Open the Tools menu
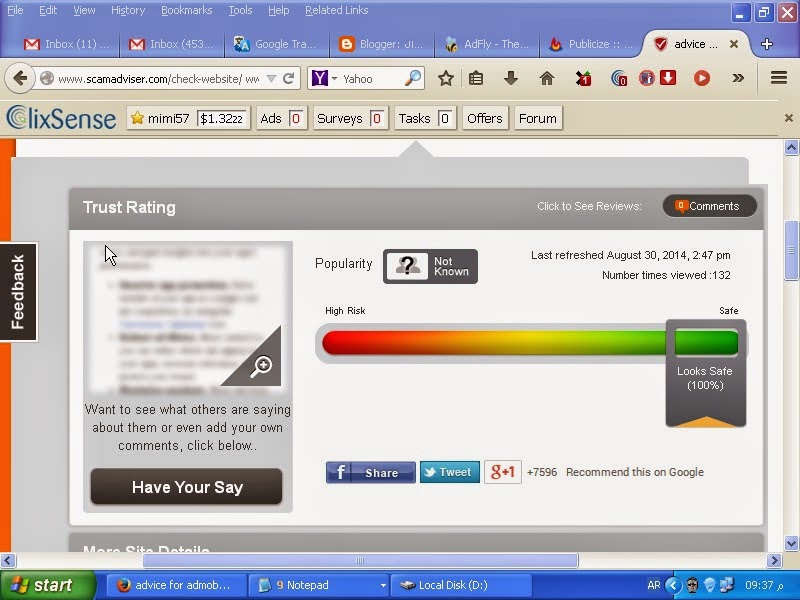The image size is (800, 600). point(240,10)
